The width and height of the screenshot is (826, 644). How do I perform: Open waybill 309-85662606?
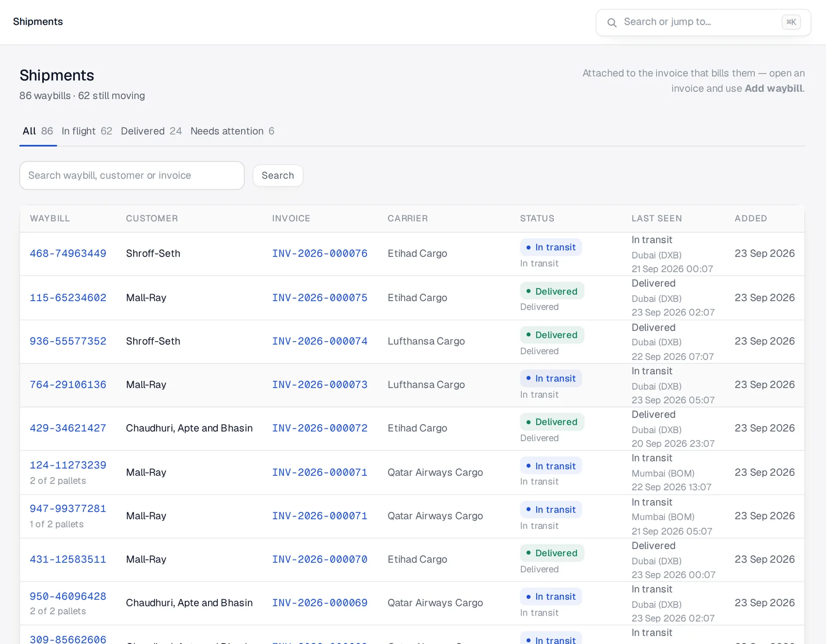tap(68, 639)
